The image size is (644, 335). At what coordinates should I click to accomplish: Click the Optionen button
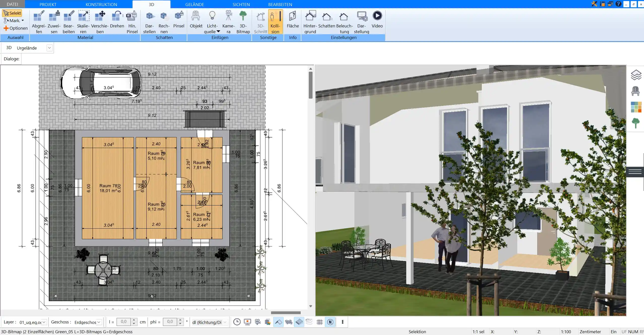tap(16, 28)
